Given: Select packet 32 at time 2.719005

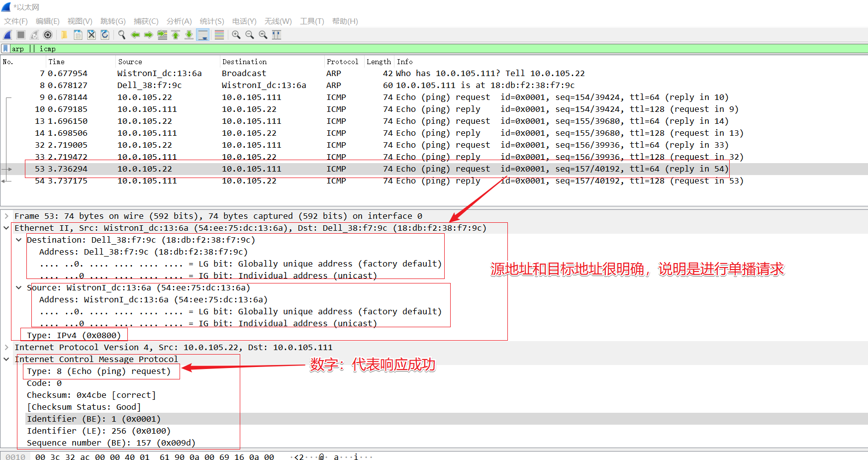Looking at the screenshot, I should 434,145.
